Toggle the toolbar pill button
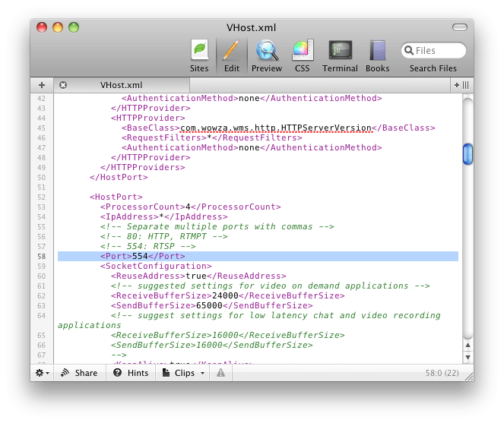504x423 pixels. tap(460, 27)
